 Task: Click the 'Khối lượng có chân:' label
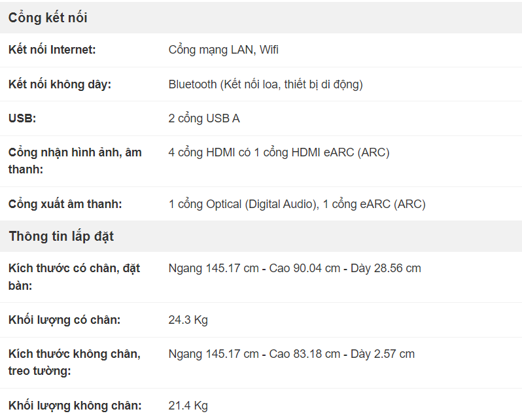pyautogui.click(x=64, y=320)
